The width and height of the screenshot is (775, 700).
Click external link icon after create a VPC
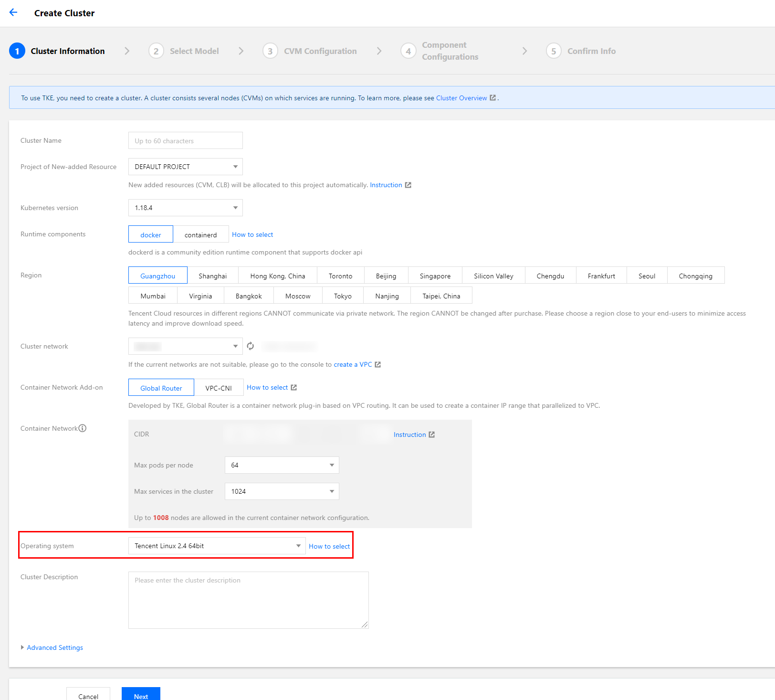377,365
